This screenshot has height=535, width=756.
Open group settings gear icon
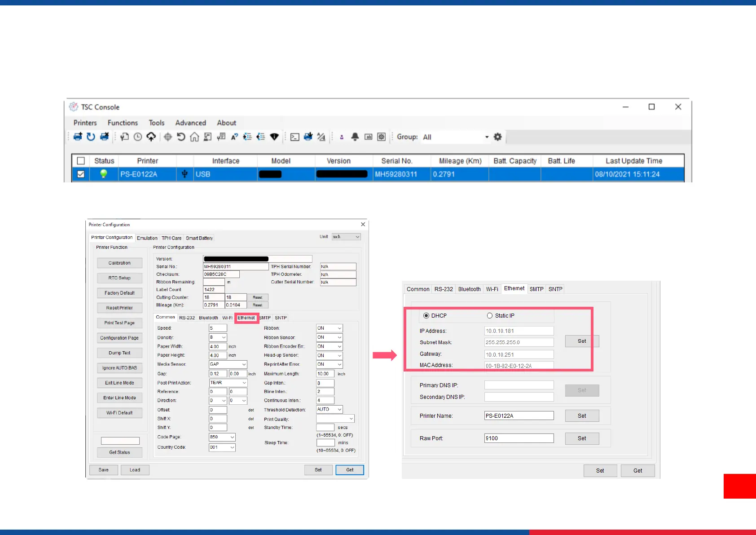point(497,137)
